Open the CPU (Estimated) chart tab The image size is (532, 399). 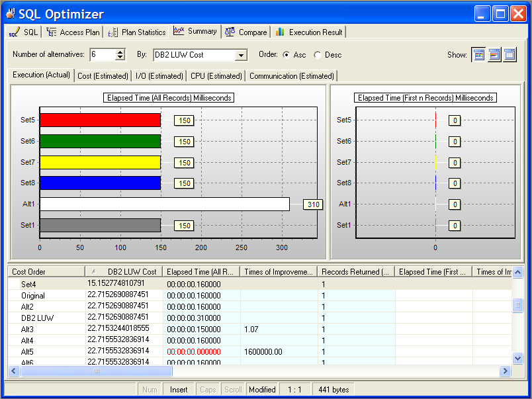click(x=216, y=76)
